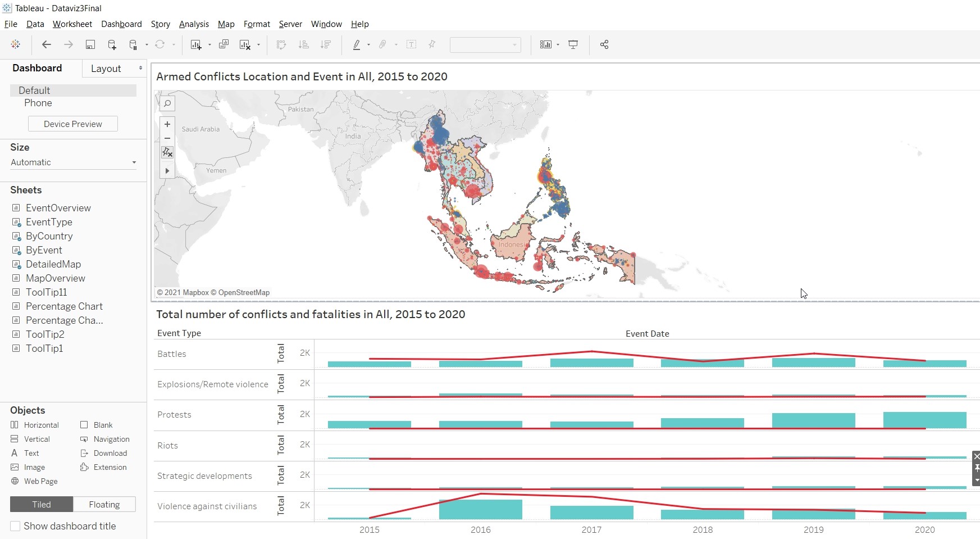This screenshot has height=539, width=980.
Task: Open Presentation Mode from toolbar
Action: click(x=573, y=44)
